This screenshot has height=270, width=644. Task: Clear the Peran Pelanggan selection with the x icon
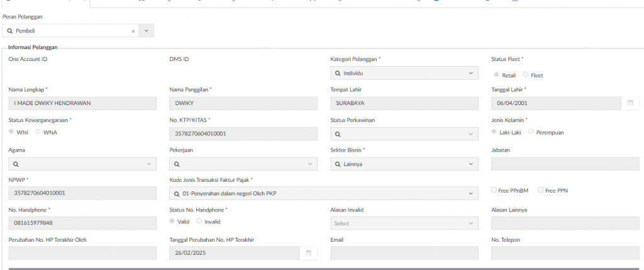click(133, 30)
